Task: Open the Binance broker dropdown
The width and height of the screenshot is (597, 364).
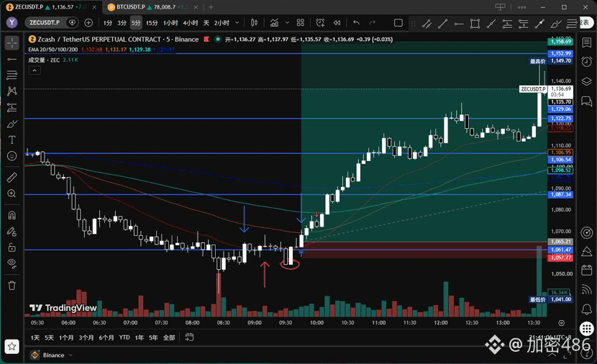Action: point(51,355)
